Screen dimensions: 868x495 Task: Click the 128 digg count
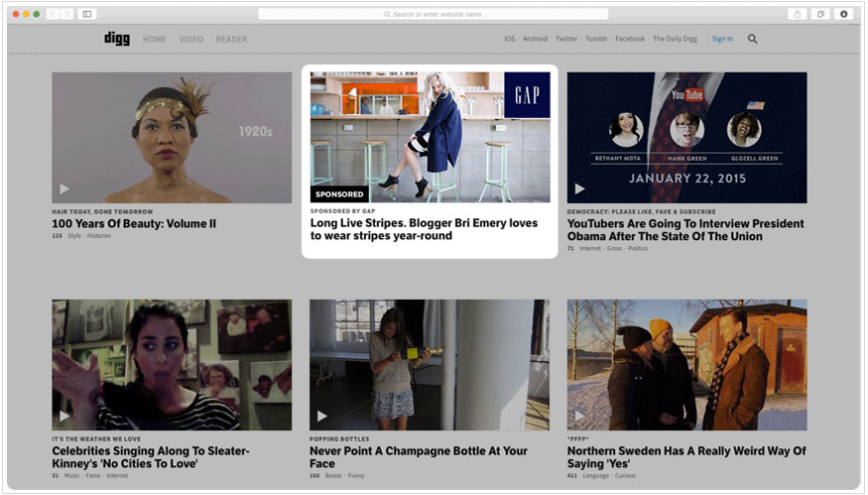coord(57,236)
